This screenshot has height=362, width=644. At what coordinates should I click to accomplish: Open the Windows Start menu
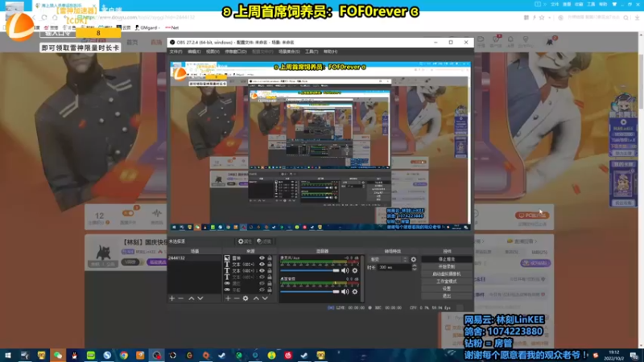pos(8,355)
